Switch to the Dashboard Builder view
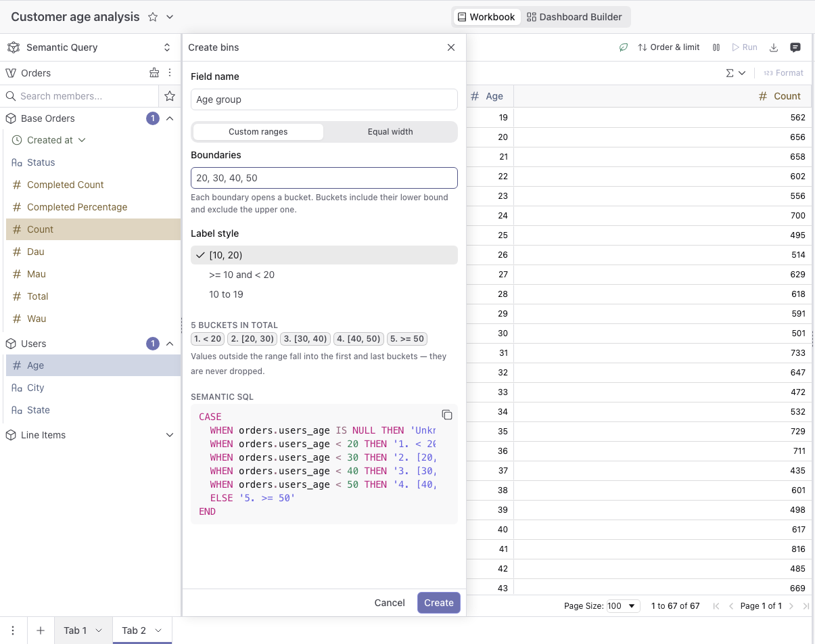 click(574, 17)
